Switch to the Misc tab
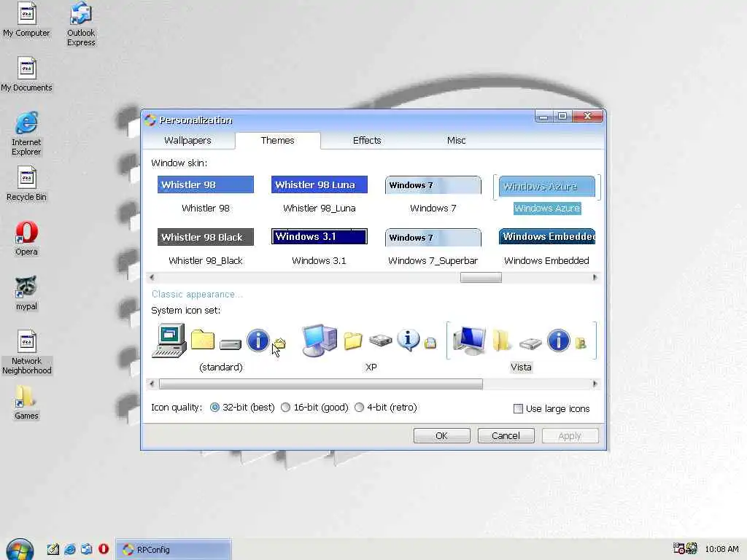 coord(457,141)
